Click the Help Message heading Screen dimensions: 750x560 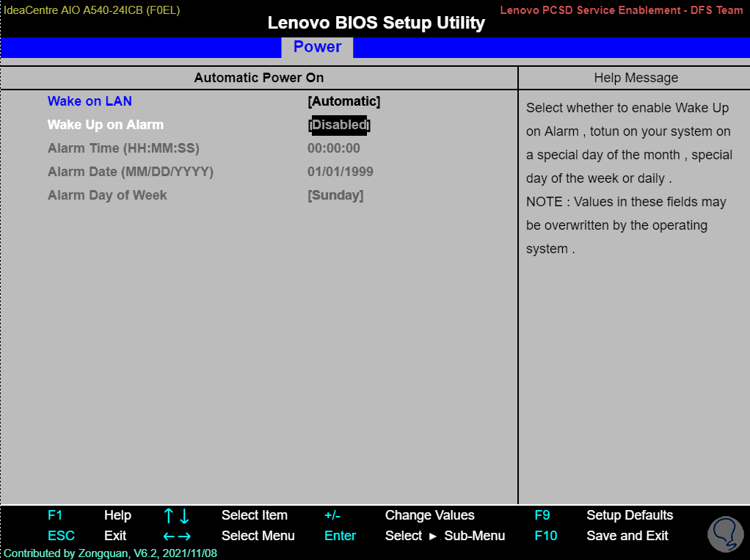(636, 78)
